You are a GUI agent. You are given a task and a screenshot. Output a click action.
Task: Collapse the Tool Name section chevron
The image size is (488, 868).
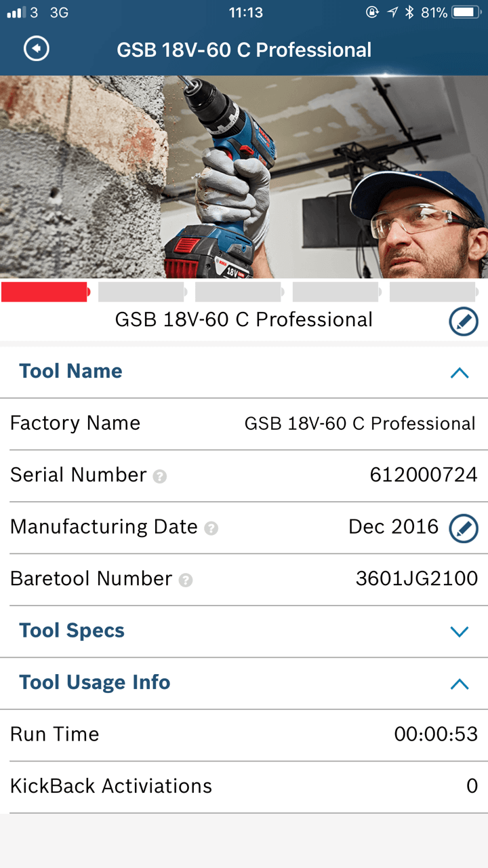click(x=460, y=372)
